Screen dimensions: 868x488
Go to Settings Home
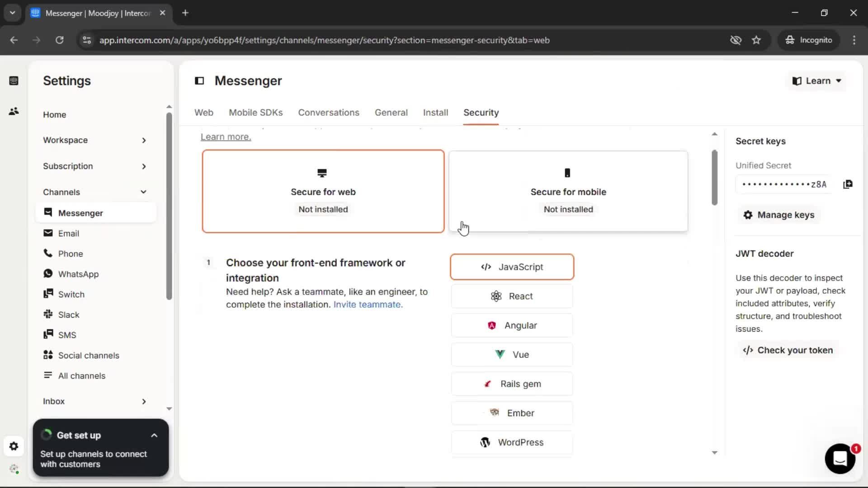pos(55,115)
